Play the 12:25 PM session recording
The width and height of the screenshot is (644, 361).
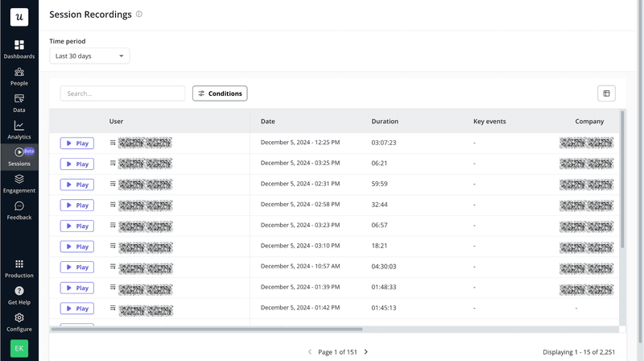pyautogui.click(x=77, y=143)
